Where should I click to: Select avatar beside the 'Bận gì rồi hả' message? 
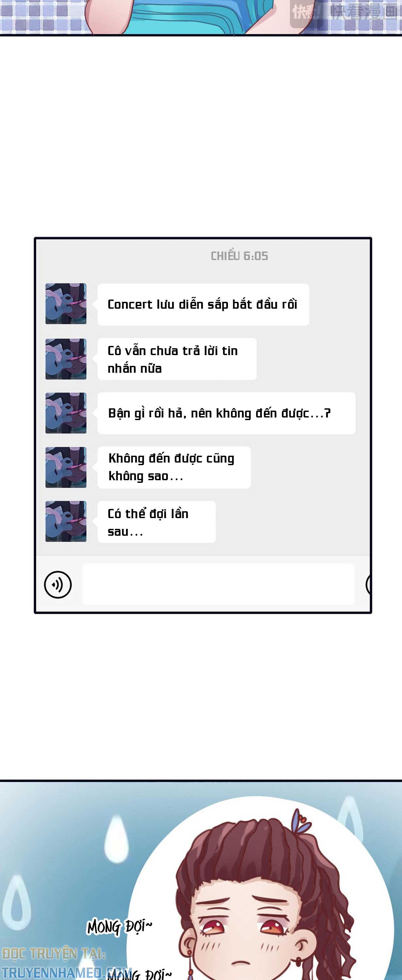pyautogui.click(x=66, y=413)
